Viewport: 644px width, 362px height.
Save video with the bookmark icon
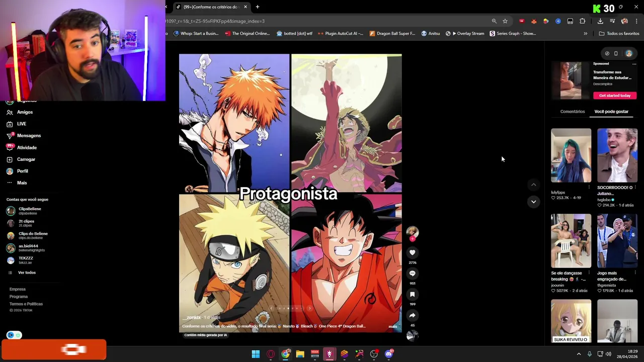click(x=412, y=294)
